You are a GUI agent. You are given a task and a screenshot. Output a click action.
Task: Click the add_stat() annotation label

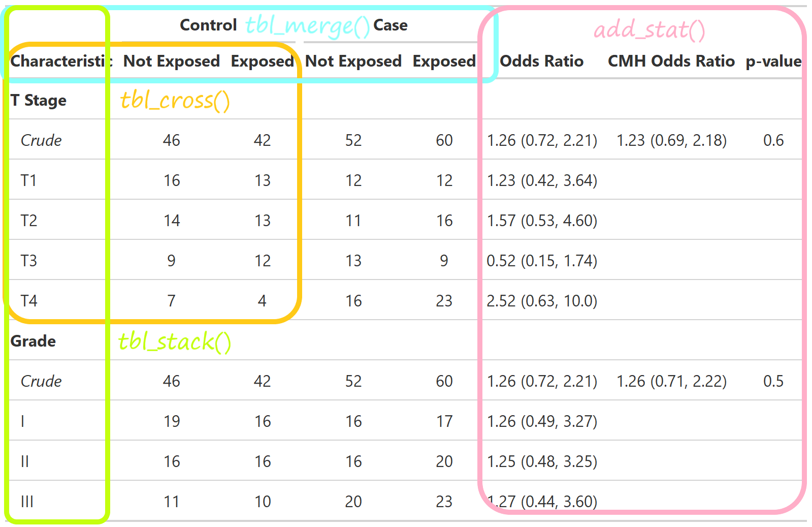(649, 29)
